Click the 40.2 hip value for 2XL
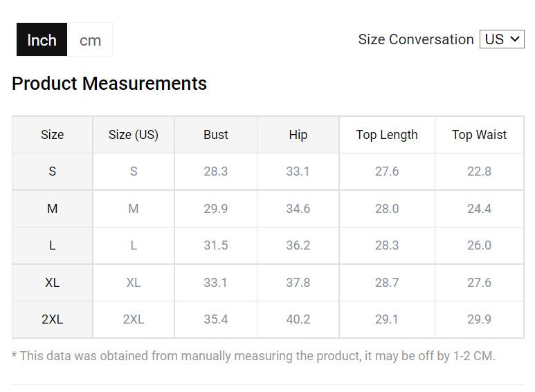 [x=298, y=319]
